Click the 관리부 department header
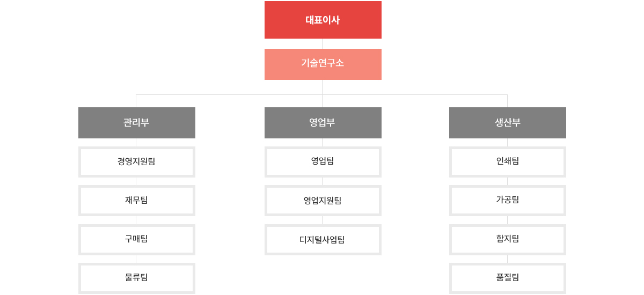The width and height of the screenshot is (644, 295). coord(137,123)
